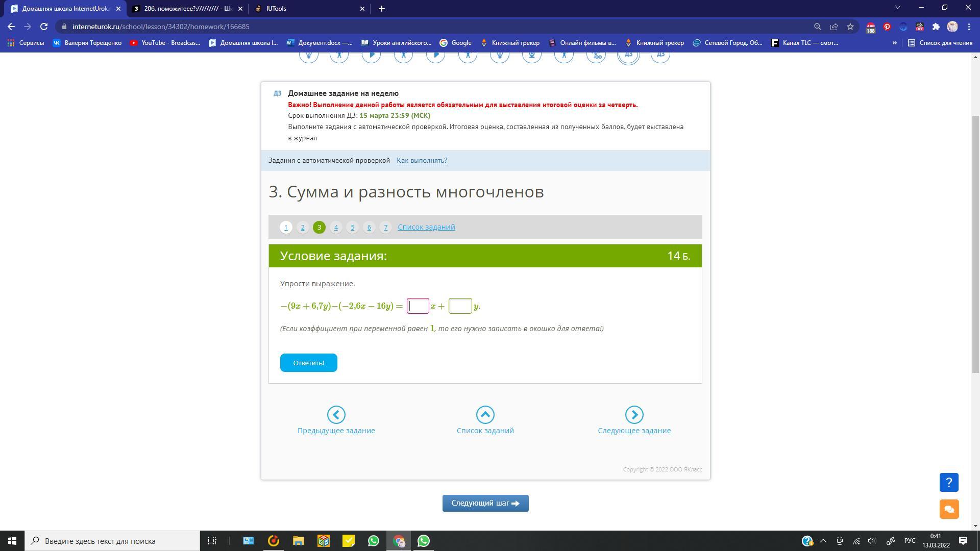
Task: Click the y coefficient input field
Action: (460, 306)
